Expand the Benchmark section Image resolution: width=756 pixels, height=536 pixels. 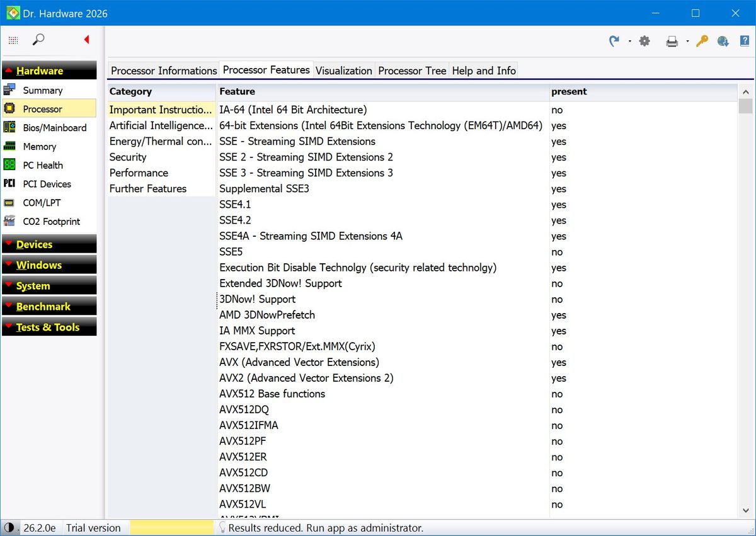coord(49,307)
